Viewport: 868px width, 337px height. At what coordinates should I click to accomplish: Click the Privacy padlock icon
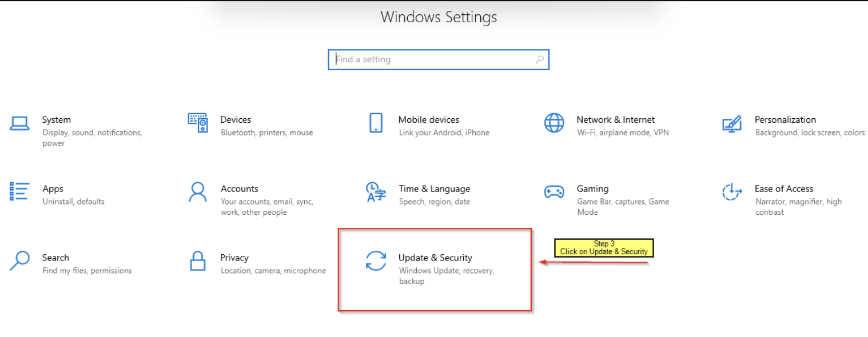[x=197, y=262]
